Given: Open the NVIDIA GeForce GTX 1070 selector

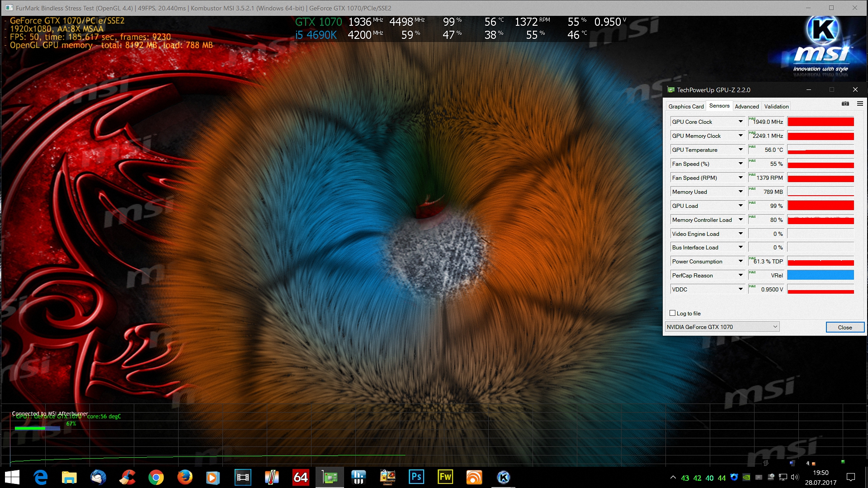Looking at the screenshot, I should pyautogui.click(x=722, y=327).
